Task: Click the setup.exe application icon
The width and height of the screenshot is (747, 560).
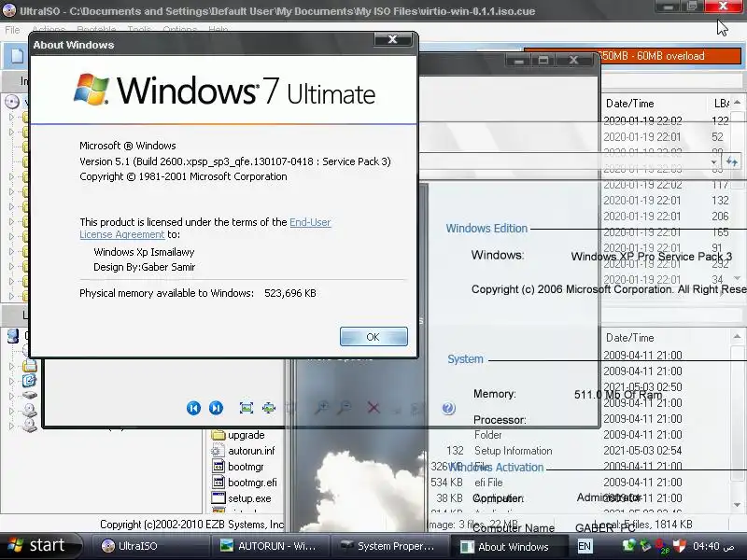Action: click(218, 498)
